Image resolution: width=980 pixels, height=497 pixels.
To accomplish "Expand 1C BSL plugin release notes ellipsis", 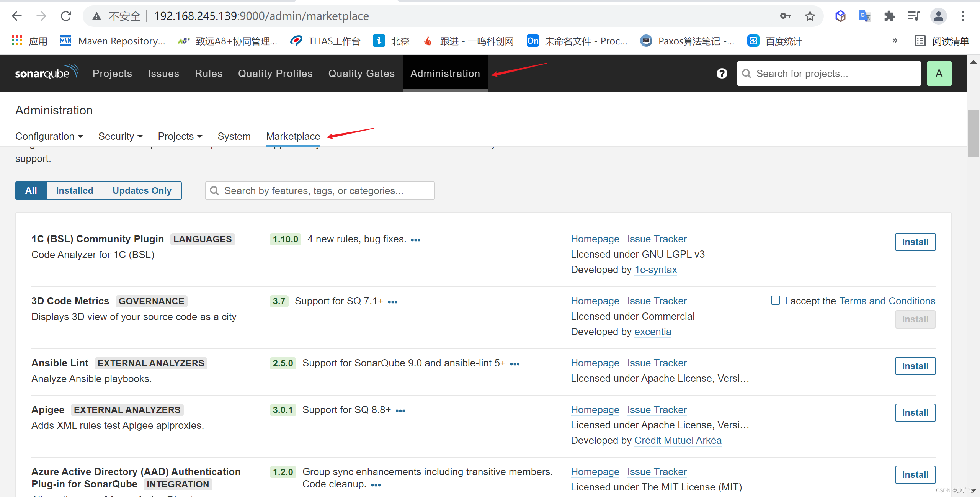I will tap(416, 240).
